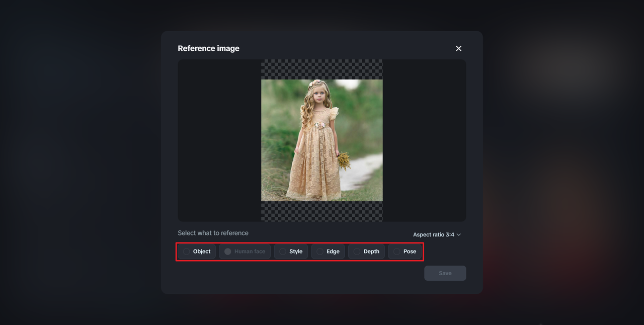
Task: Click the 'Reference image' dialog title
Action: coord(208,48)
